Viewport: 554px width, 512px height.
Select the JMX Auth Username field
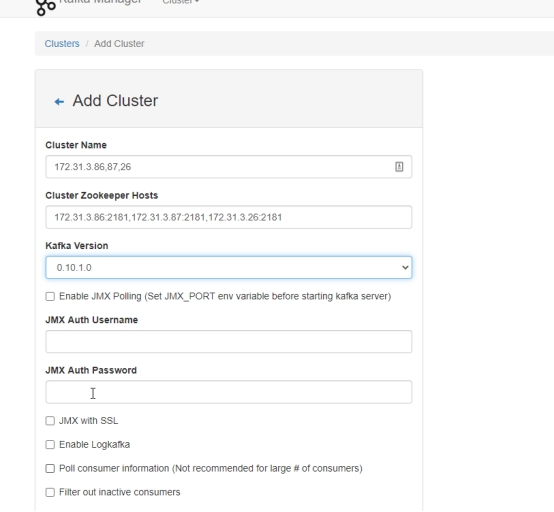pos(229,341)
